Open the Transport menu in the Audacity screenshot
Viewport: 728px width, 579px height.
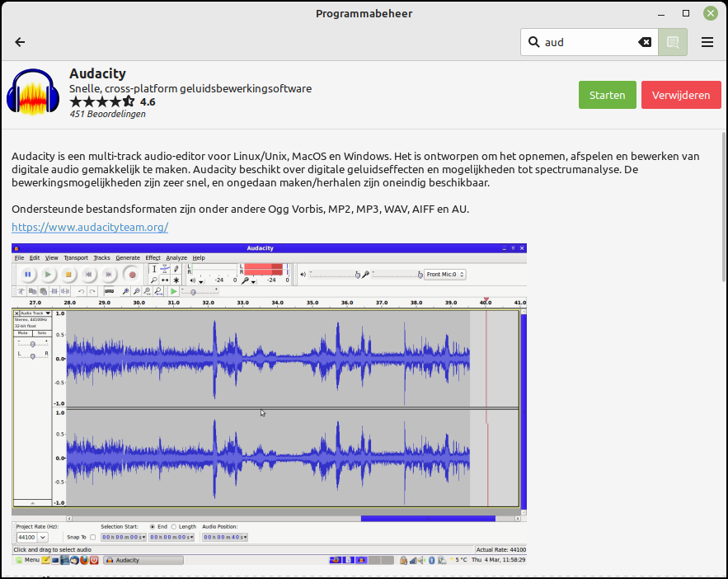(76, 257)
